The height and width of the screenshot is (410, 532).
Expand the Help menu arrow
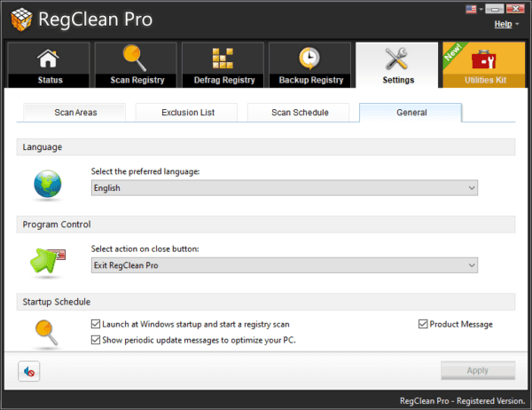tap(517, 24)
